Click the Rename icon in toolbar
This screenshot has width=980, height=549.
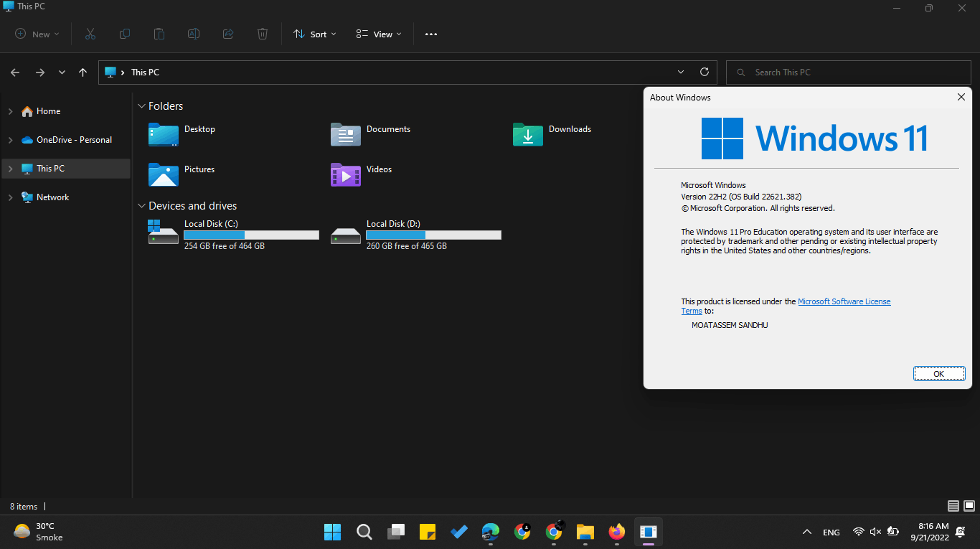(x=194, y=34)
